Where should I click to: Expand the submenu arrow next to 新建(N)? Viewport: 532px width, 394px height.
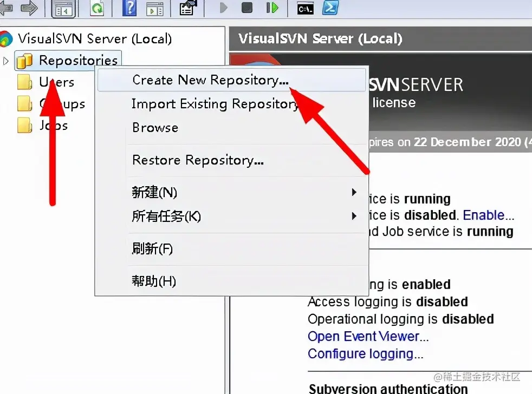pos(354,192)
